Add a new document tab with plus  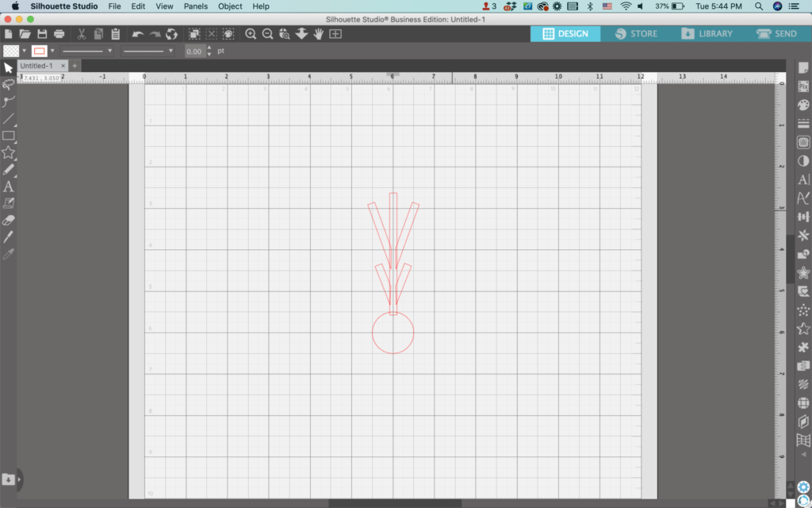tap(75, 66)
